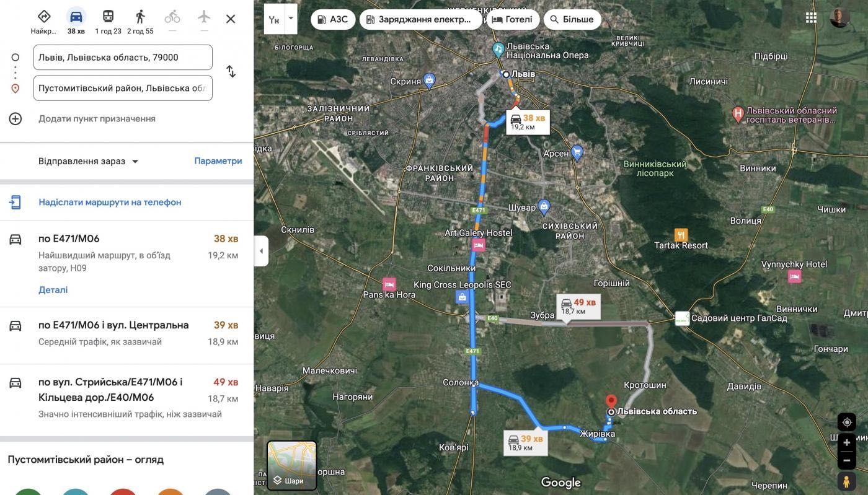Click the 49 хв route callout on map
The height and width of the screenshot is (495, 868).
[578, 306]
